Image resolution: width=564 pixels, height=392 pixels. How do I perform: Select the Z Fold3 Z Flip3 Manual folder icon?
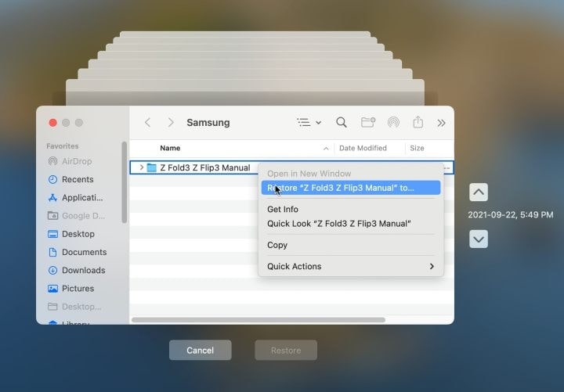[x=152, y=167]
